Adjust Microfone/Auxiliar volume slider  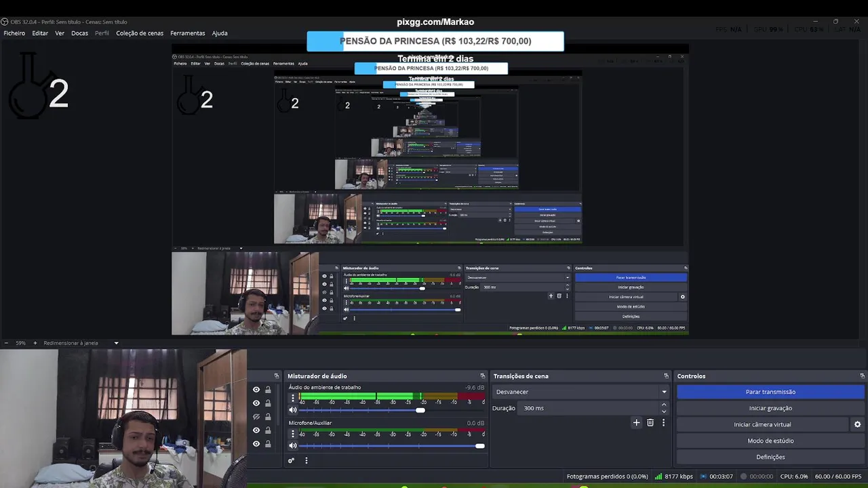point(392,445)
